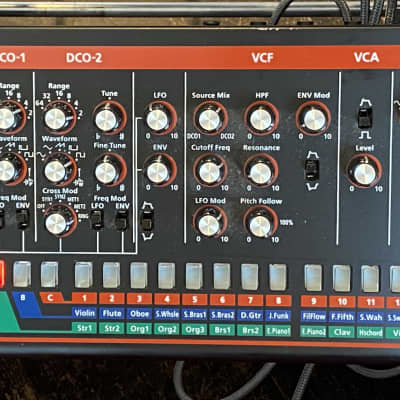Turn the DCO mod ENV knob
The width and height of the screenshot is (400, 400).
160,170
